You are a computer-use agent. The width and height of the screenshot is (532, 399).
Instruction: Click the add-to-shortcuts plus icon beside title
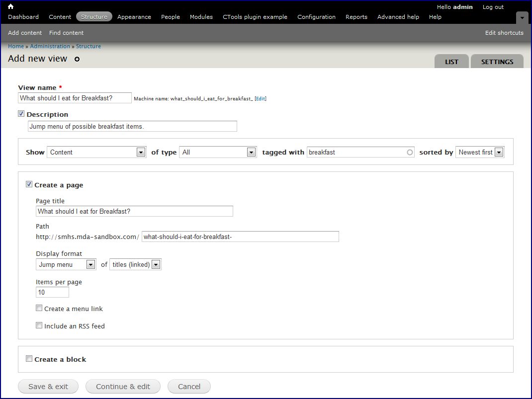(x=77, y=59)
